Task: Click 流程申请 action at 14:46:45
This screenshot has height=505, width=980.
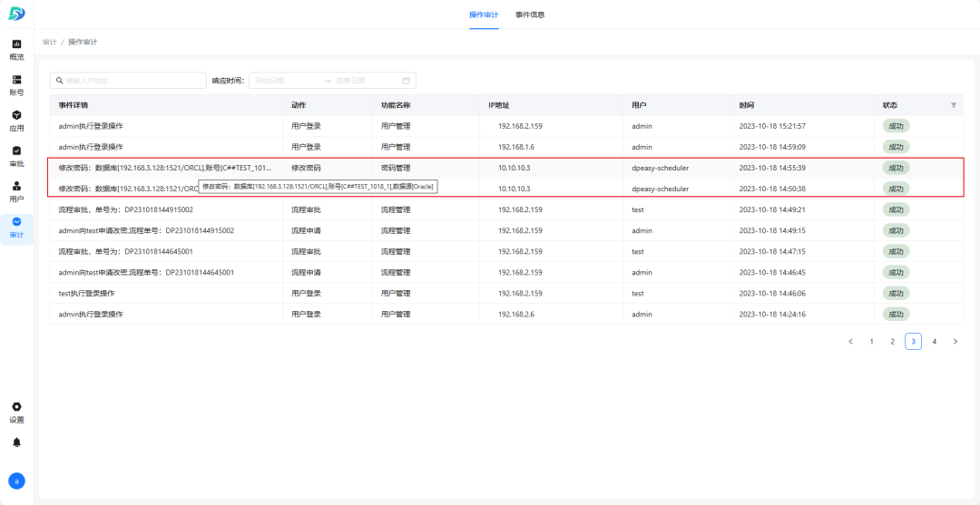Action: coord(307,272)
